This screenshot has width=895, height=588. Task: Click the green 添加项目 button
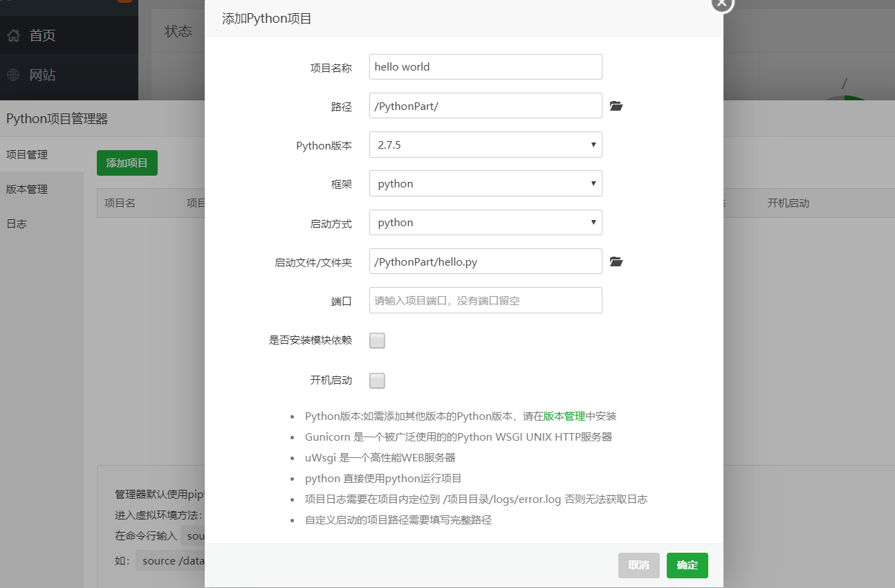click(127, 163)
